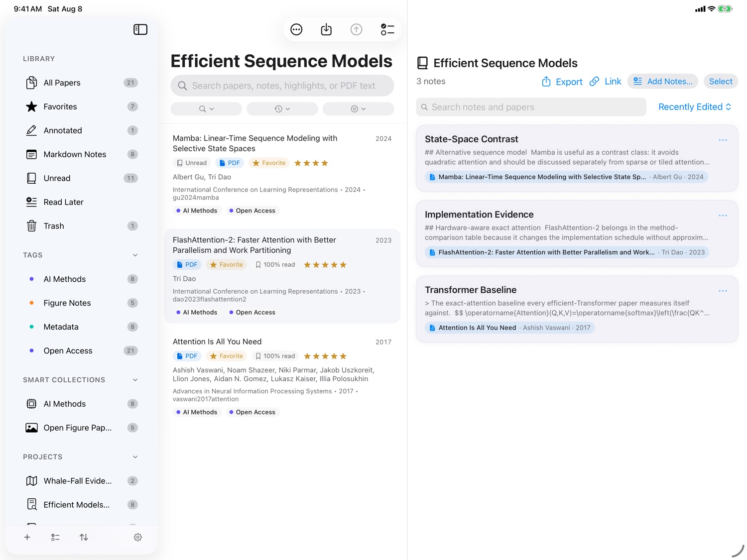Tap the checklist selection toolbar icon
Screen dimensions: 747x560
pyautogui.click(x=387, y=30)
